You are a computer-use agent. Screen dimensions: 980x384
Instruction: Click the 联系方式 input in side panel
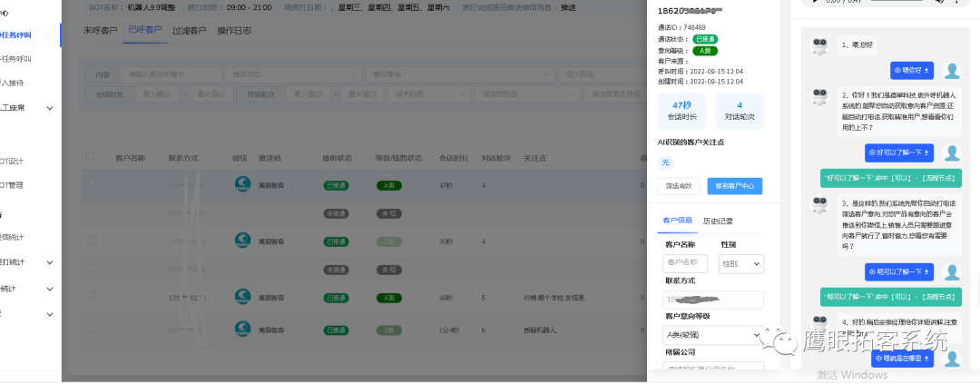click(x=713, y=300)
